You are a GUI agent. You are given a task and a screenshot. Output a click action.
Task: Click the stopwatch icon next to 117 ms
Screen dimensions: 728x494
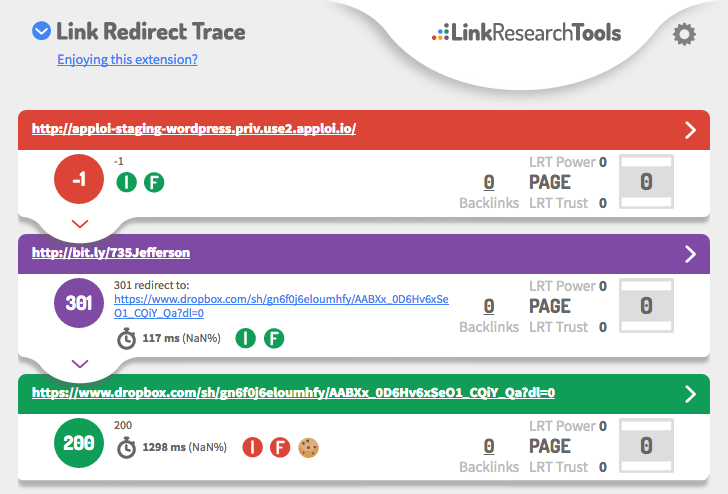coord(126,339)
